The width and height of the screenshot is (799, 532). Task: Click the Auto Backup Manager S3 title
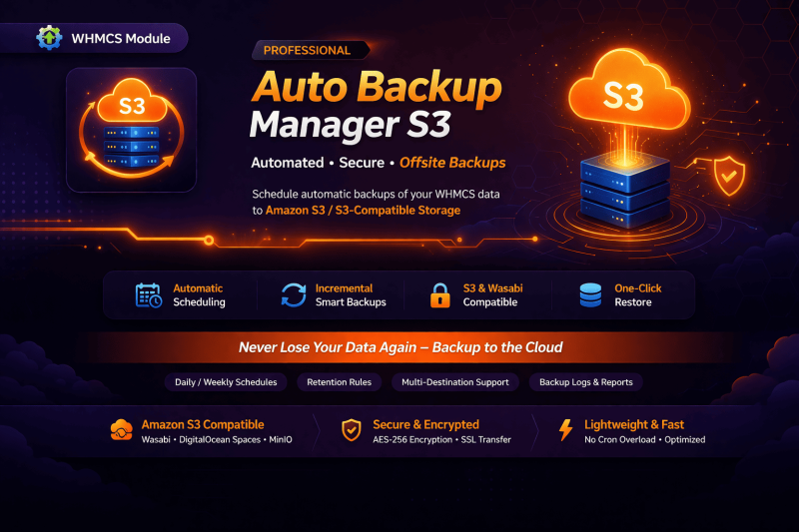[375, 105]
